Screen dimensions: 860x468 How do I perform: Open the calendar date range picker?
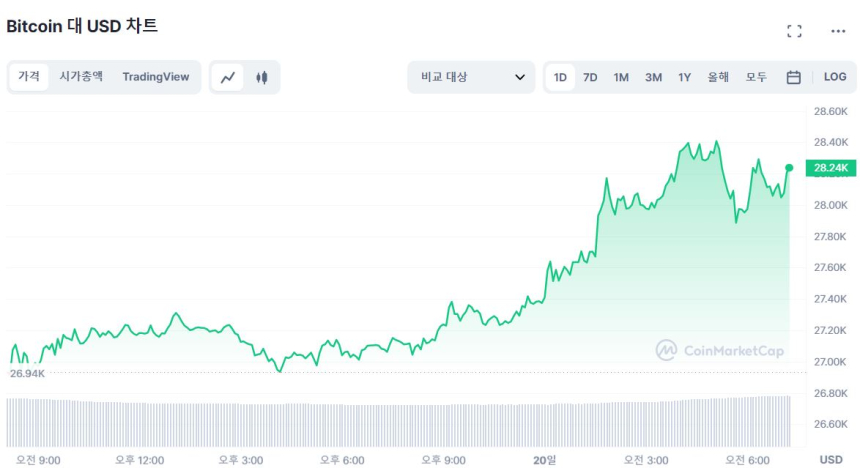pyautogui.click(x=793, y=77)
